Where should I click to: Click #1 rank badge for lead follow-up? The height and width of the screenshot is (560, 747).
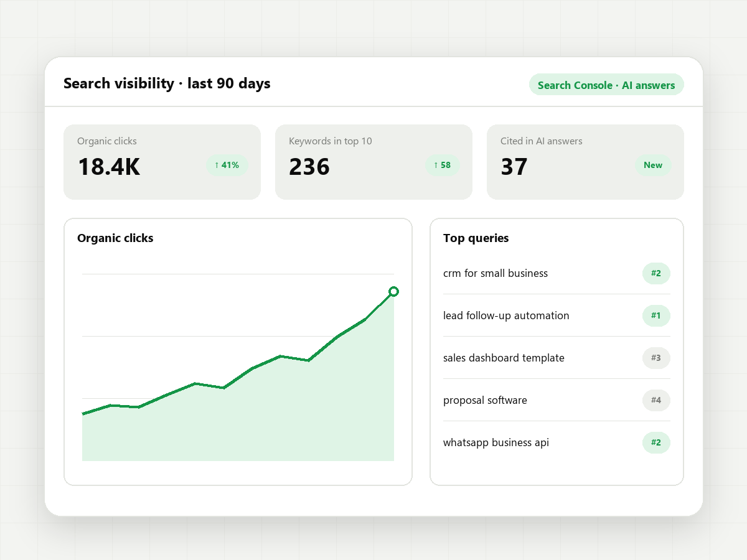click(x=656, y=315)
